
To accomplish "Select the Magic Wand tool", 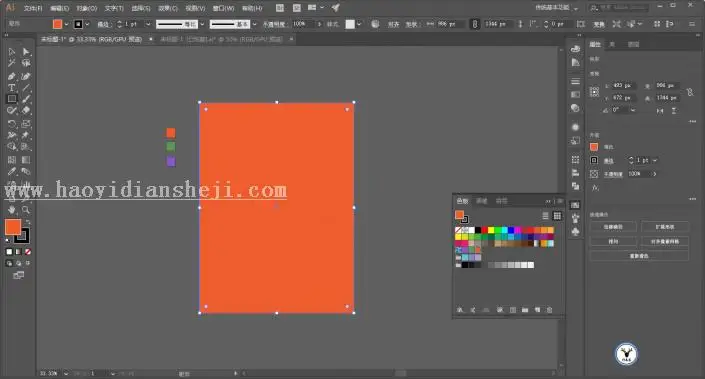I will coord(12,63).
